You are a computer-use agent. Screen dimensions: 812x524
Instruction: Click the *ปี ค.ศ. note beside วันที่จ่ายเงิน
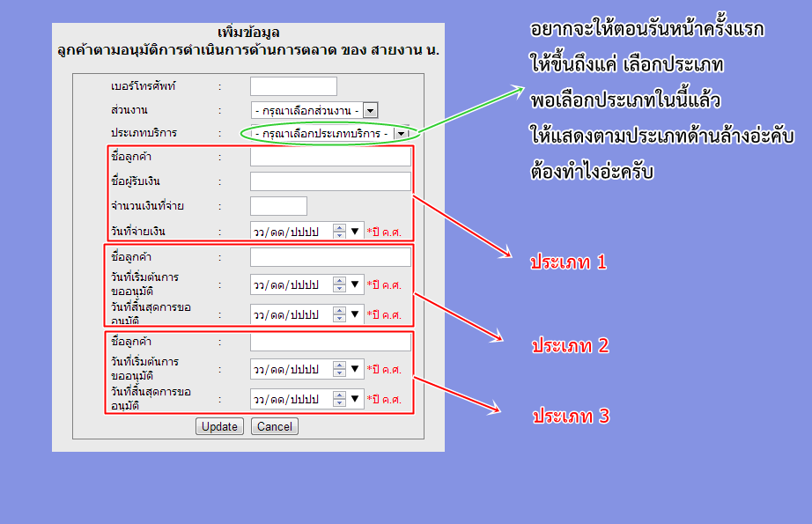tap(384, 232)
